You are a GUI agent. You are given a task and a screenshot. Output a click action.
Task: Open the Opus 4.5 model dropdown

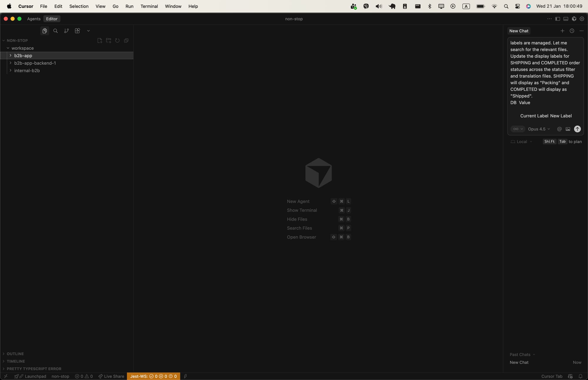tap(539, 129)
